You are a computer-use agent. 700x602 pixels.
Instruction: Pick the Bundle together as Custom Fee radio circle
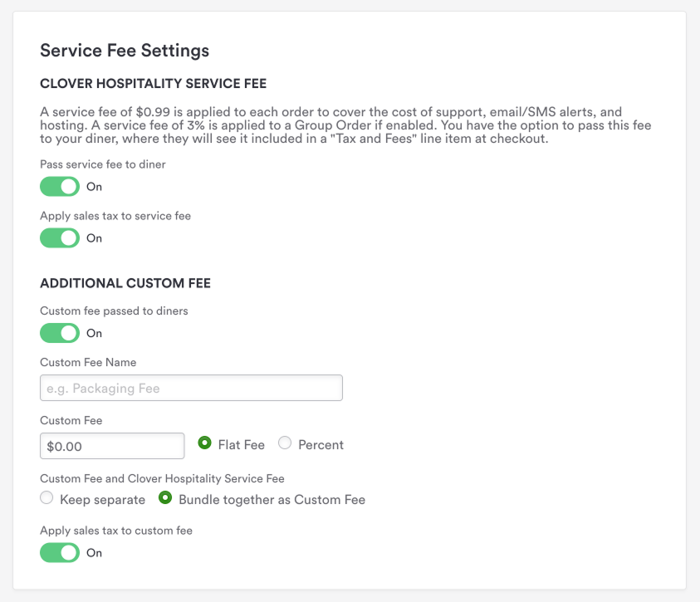(x=165, y=498)
